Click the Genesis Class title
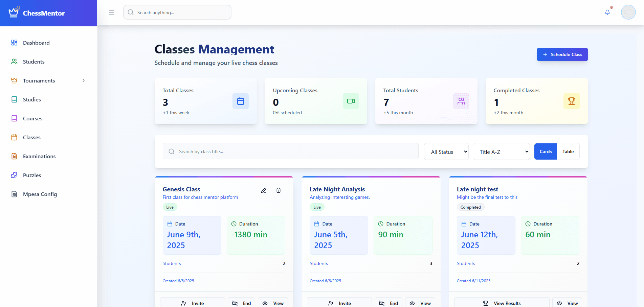Viewport: 644px width, 307px height. click(x=181, y=189)
